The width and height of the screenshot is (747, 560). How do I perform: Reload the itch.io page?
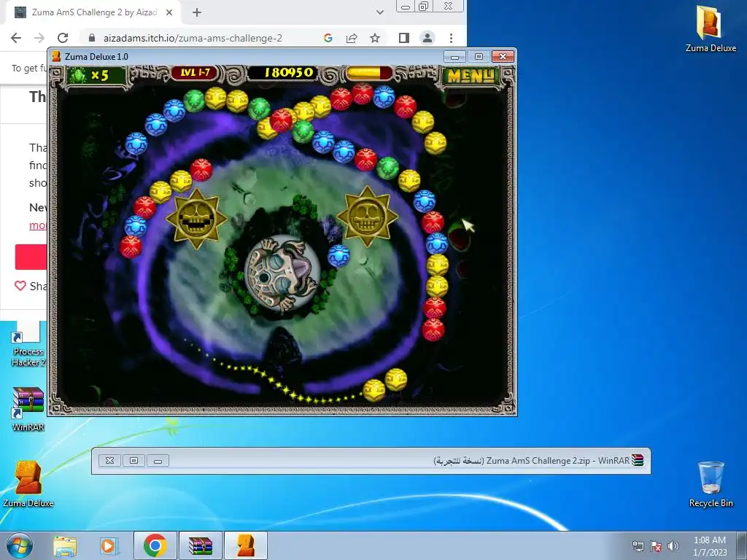point(63,38)
